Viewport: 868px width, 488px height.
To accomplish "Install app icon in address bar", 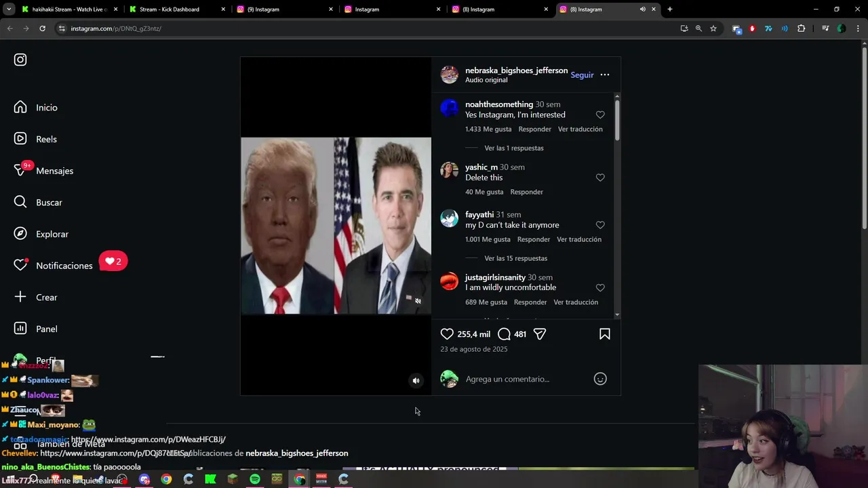I will click(684, 28).
